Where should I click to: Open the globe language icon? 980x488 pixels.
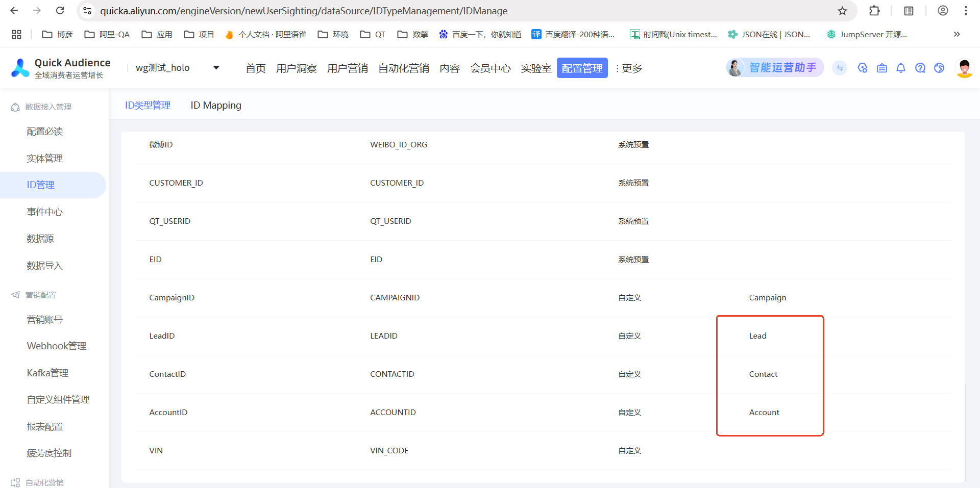939,68
